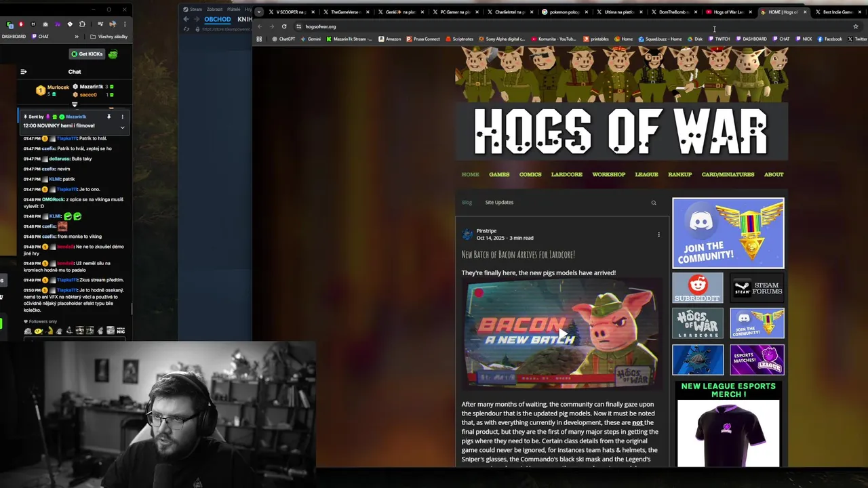The image size is (868, 488).
Task: Expand the pinned message chevron
Action: coord(122,127)
